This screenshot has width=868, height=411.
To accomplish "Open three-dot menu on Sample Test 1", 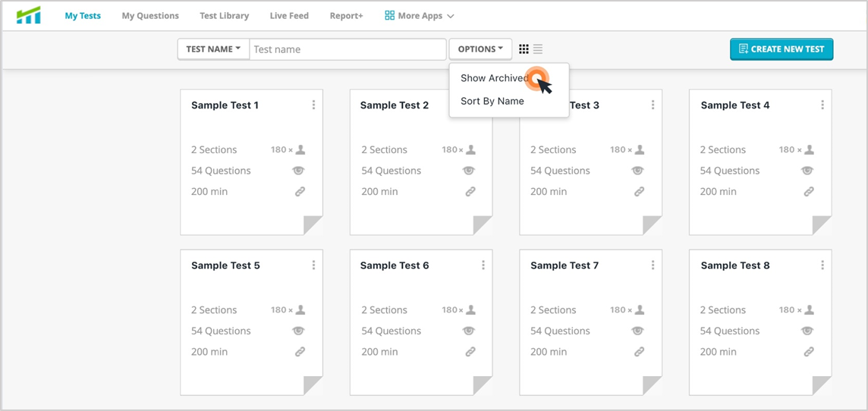I will point(313,105).
